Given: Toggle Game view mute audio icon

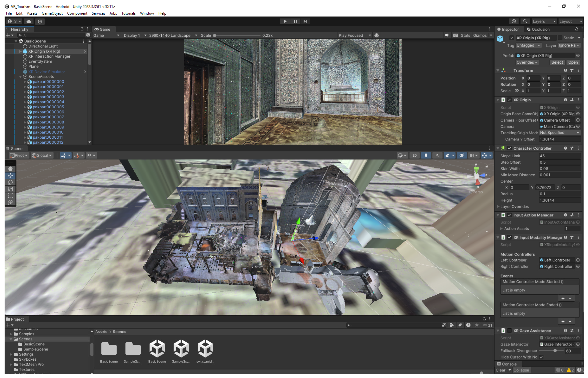Looking at the screenshot, I should point(447,35).
